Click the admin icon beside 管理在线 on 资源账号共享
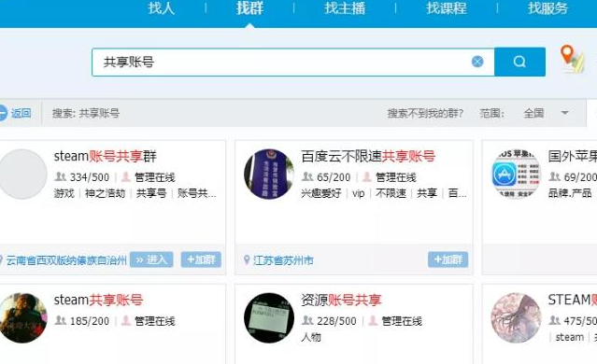 tap(373, 321)
